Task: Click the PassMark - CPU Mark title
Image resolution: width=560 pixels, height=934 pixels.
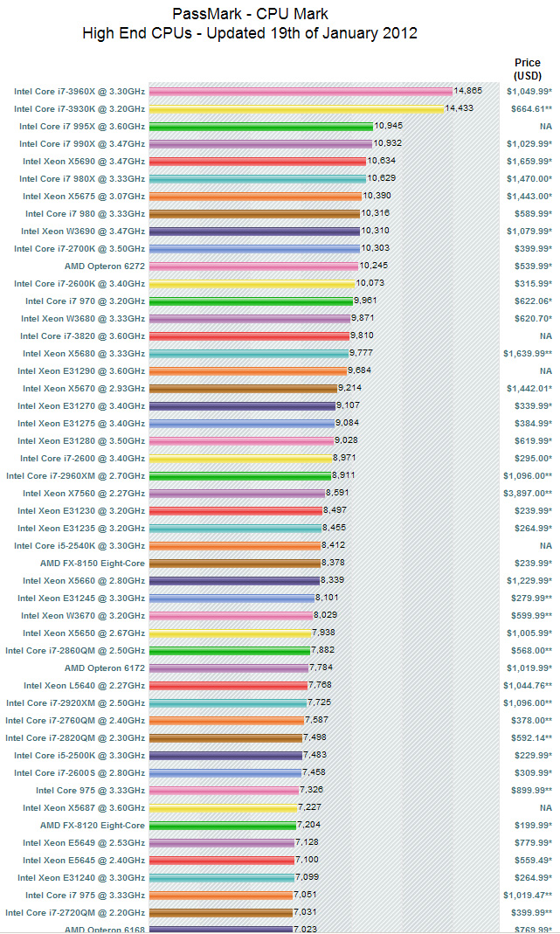Action: (250, 14)
